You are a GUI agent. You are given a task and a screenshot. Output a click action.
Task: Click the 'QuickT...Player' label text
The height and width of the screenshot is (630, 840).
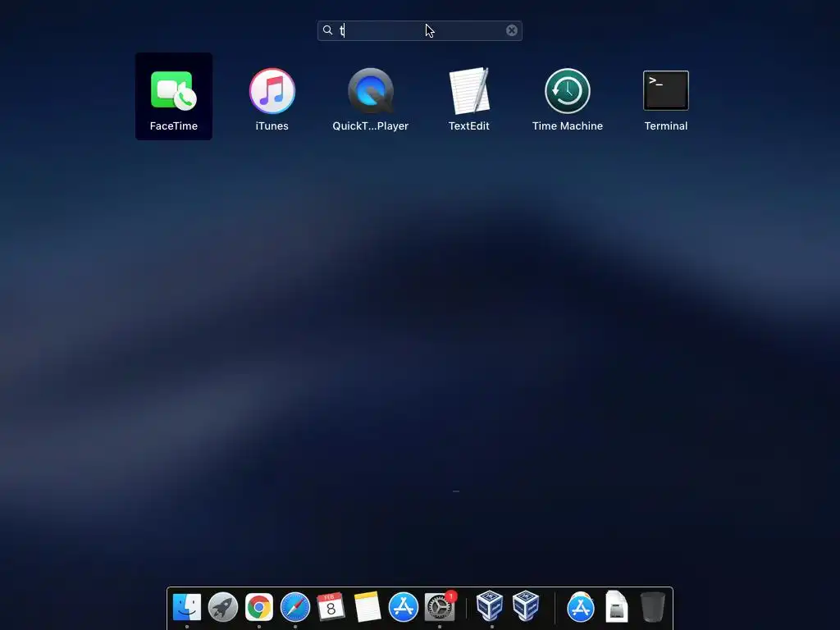point(371,126)
